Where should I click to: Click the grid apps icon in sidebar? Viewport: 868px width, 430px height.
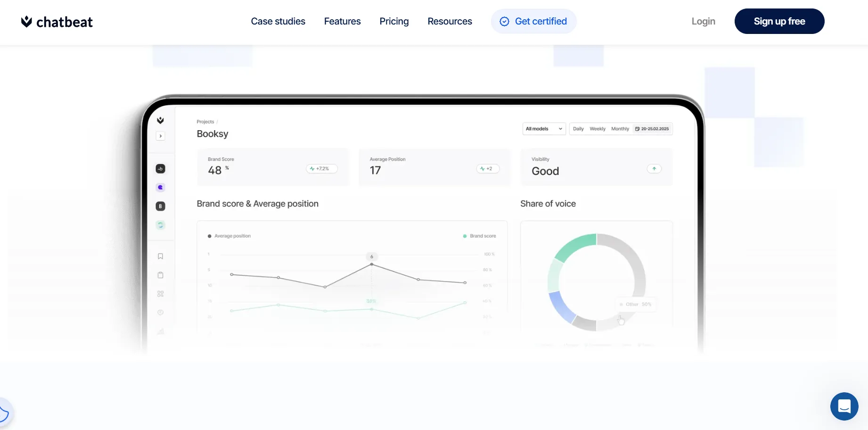point(160,294)
